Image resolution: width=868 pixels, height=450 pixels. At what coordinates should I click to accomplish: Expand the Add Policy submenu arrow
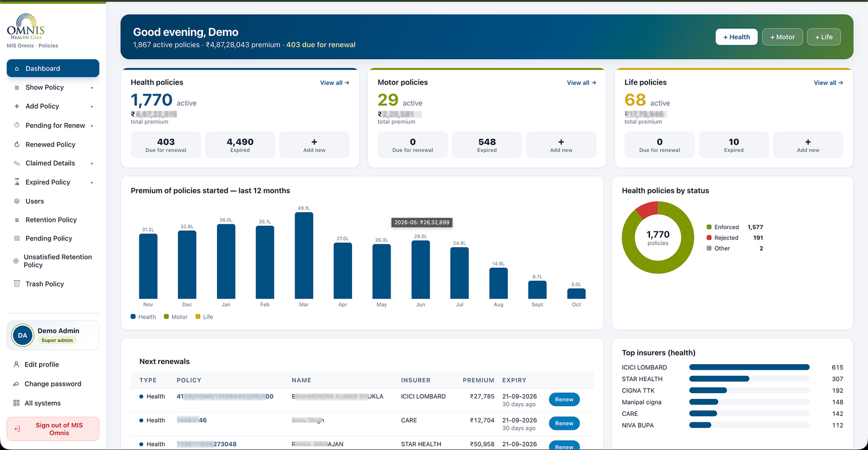[x=92, y=106]
